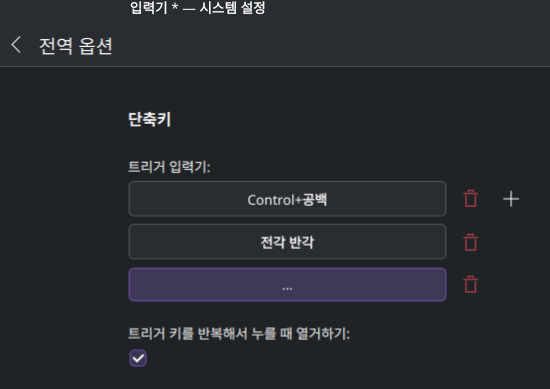The image size is (550, 389).
Task: Click the red trash icon on the bottom row
Action: tap(470, 284)
